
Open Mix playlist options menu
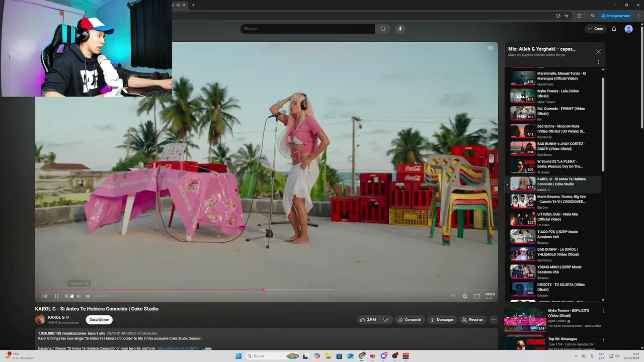(x=598, y=62)
